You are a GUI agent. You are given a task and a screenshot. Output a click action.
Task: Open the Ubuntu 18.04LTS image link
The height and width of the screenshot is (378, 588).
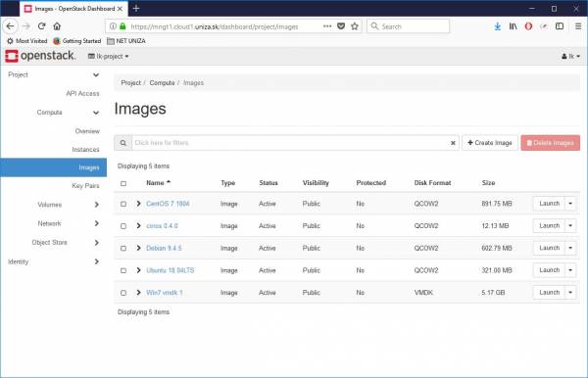(x=171, y=270)
